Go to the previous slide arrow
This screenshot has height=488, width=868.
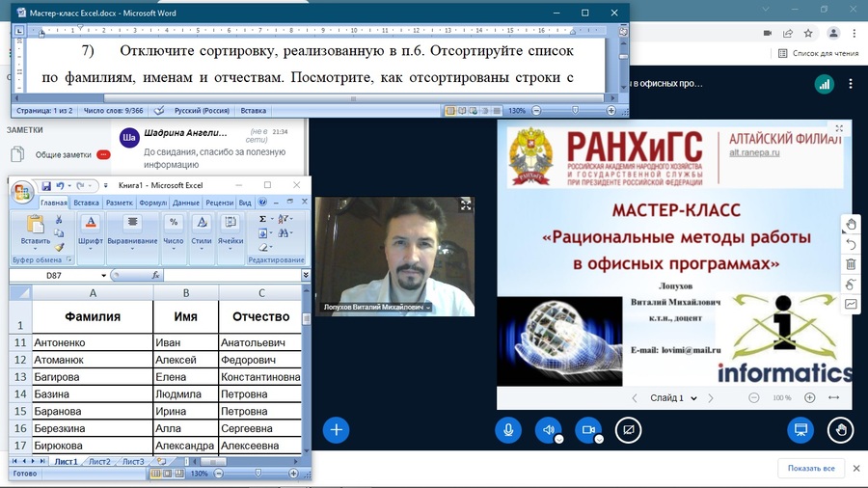tap(635, 397)
